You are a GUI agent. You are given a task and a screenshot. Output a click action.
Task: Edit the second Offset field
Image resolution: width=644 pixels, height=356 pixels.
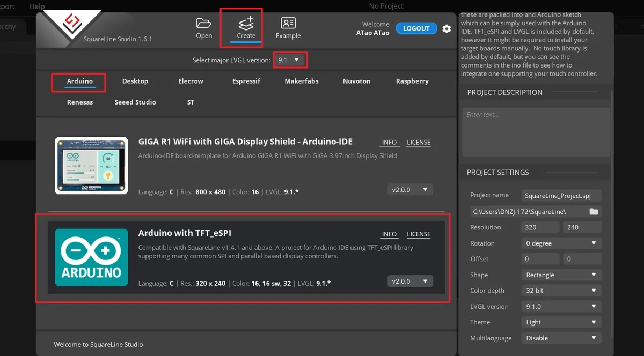point(582,259)
